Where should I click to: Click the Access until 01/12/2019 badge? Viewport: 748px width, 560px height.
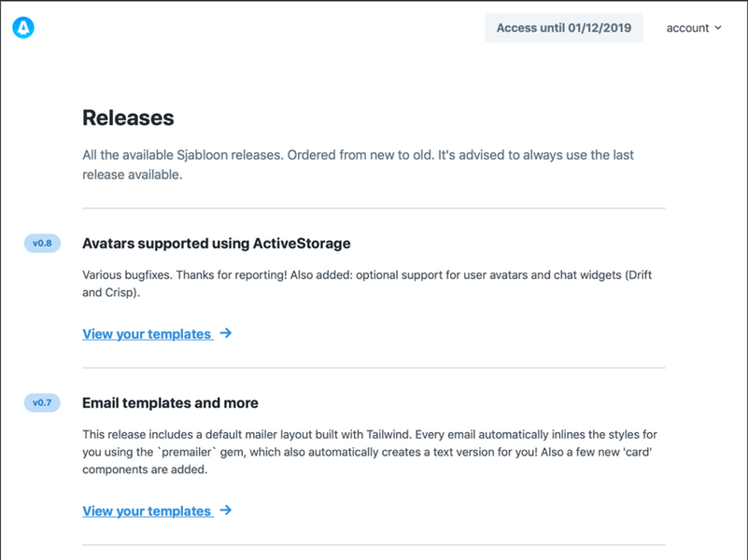(563, 28)
